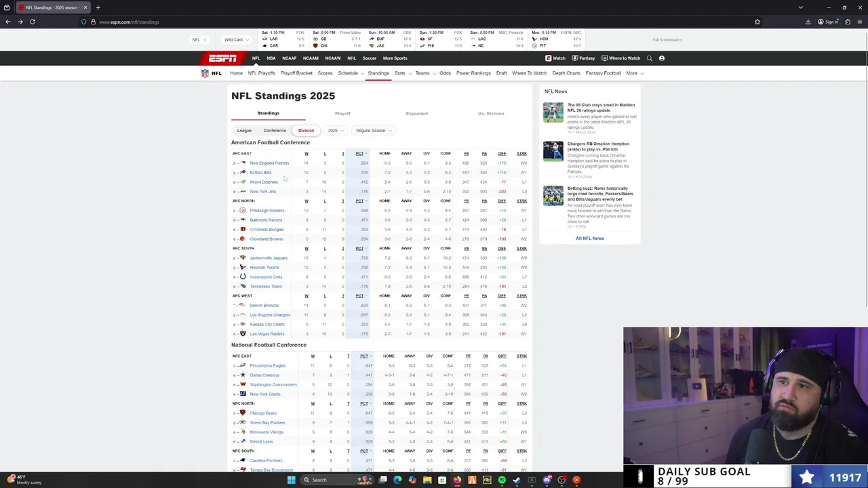Open the browser downloads icon
Image resolution: width=868 pixels, height=488 pixels.
[x=808, y=22]
